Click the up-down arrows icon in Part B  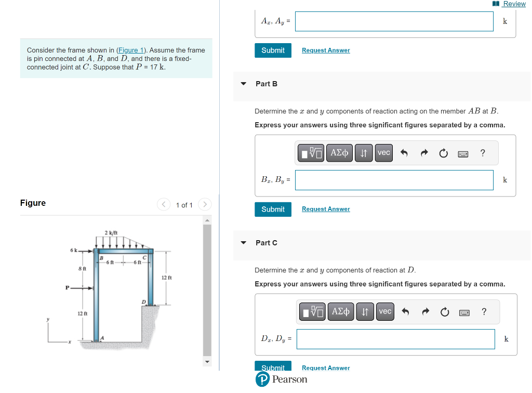point(364,152)
